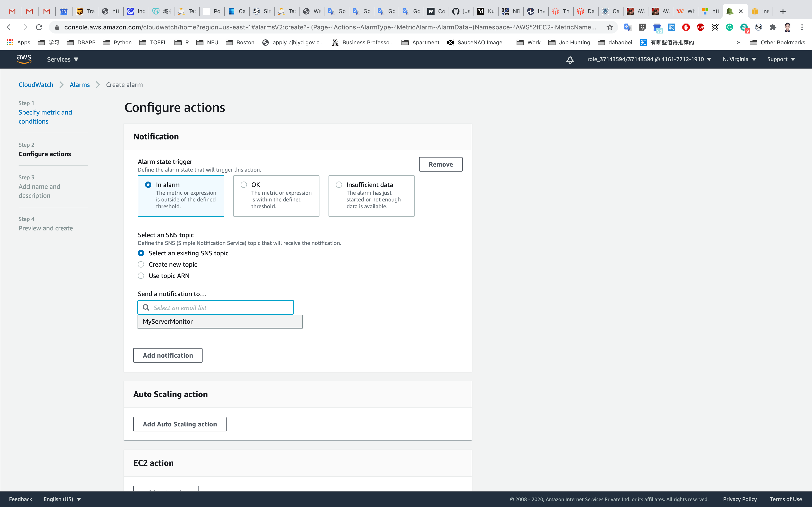Expand the Support menu dropdown
Viewport: 812px width, 507px height.
781,59
